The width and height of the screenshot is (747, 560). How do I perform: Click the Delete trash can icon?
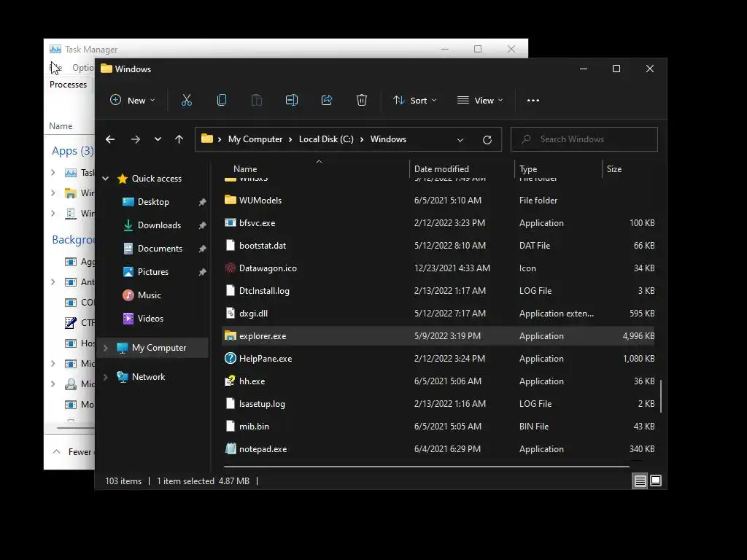(x=362, y=100)
